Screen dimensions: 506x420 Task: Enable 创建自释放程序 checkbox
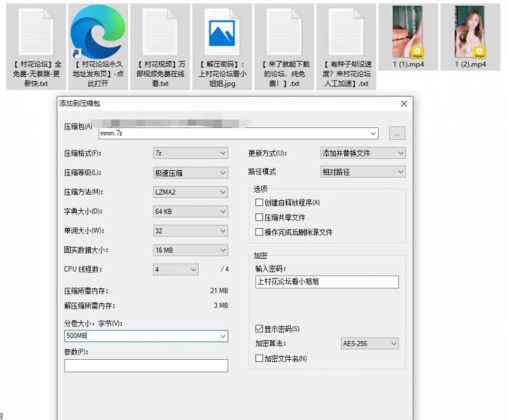click(x=260, y=202)
